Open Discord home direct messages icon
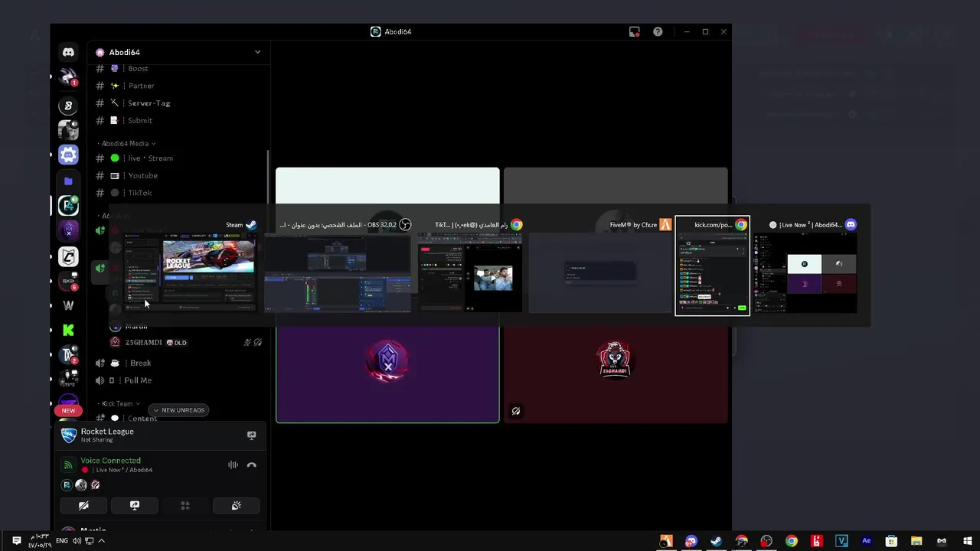980x551 pixels. point(68,52)
